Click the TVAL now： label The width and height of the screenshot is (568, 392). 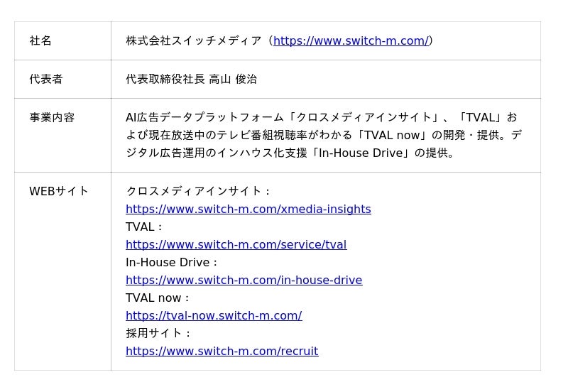159,298
